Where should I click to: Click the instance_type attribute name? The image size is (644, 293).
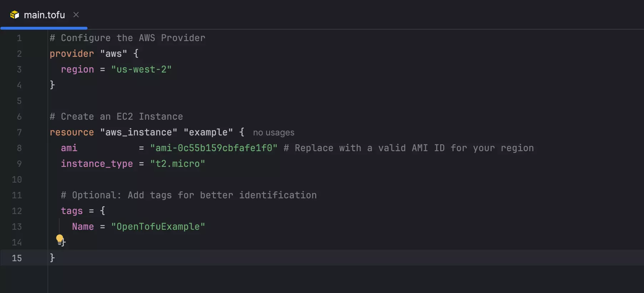pyautogui.click(x=97, y=164)
